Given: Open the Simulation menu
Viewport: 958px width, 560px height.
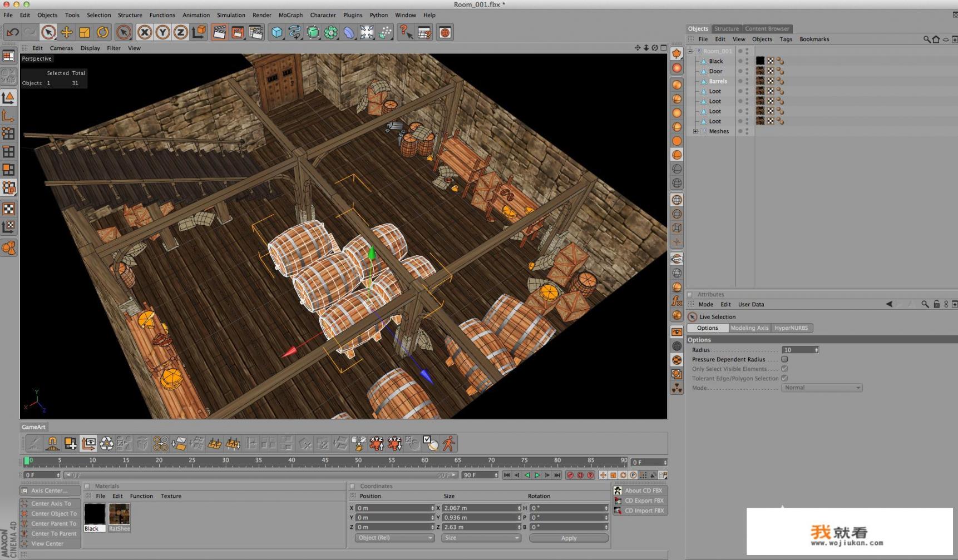Looking at the screenshot, I should pyautogui.click(x=231, y=15).
